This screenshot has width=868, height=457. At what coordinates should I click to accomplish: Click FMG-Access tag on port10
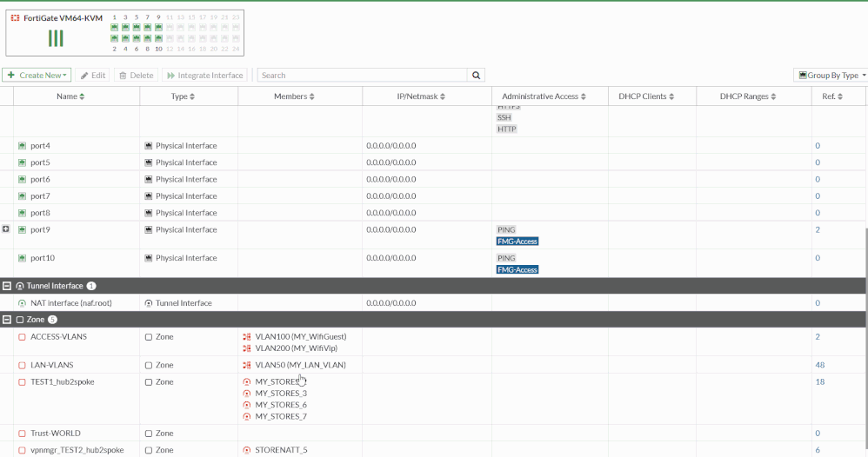click(x=517, y=270)
